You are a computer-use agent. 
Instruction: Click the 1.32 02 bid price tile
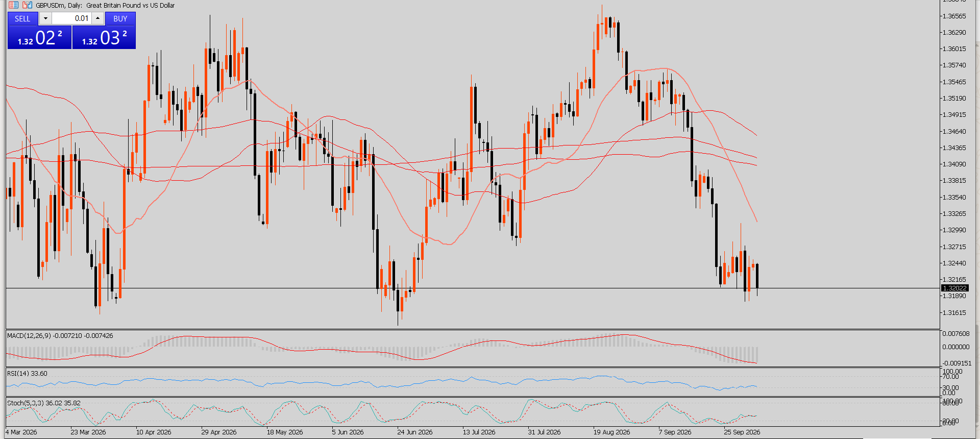pos(40,37)
